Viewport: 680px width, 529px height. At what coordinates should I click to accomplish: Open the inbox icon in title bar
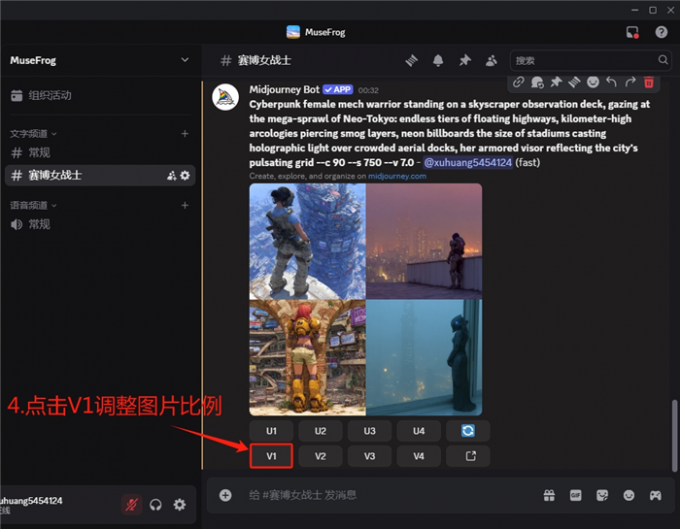coord(632,32)
